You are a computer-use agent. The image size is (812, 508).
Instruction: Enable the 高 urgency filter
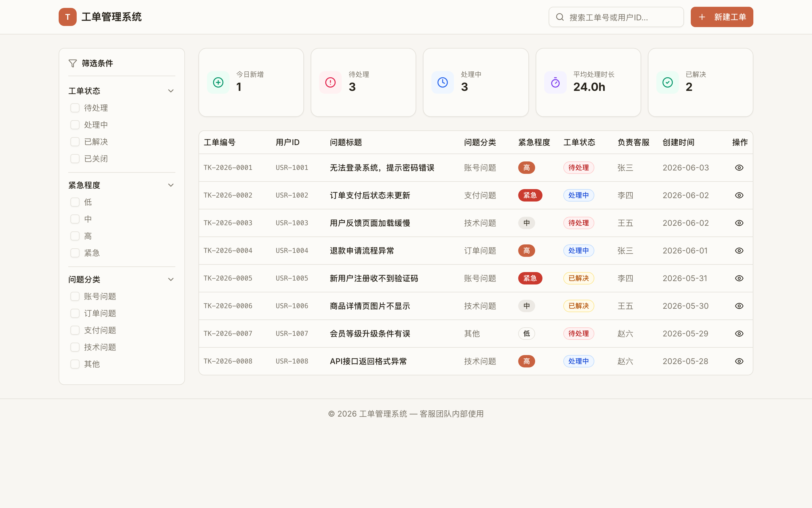75,236
